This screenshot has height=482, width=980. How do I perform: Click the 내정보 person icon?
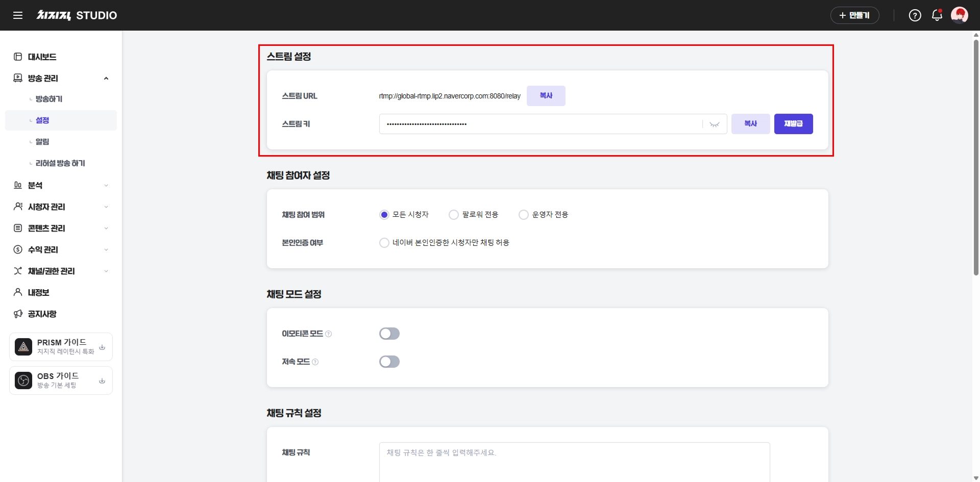[18, 292]
